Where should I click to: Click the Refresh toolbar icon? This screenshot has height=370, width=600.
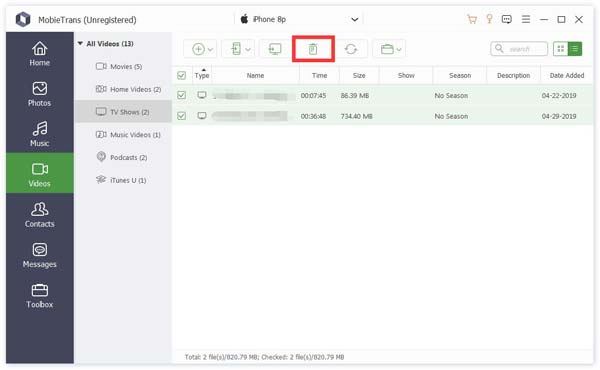351,49
